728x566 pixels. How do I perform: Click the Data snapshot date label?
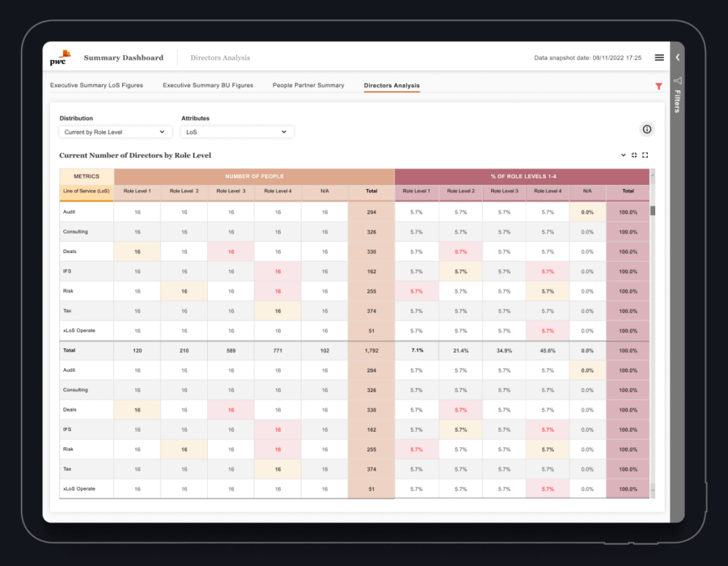[588, 57]
